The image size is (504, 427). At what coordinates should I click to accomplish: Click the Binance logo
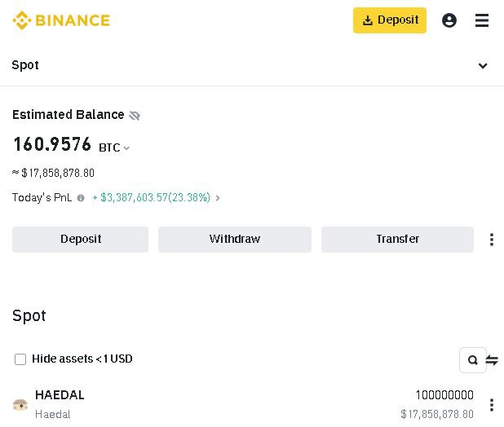click(61, 20)
